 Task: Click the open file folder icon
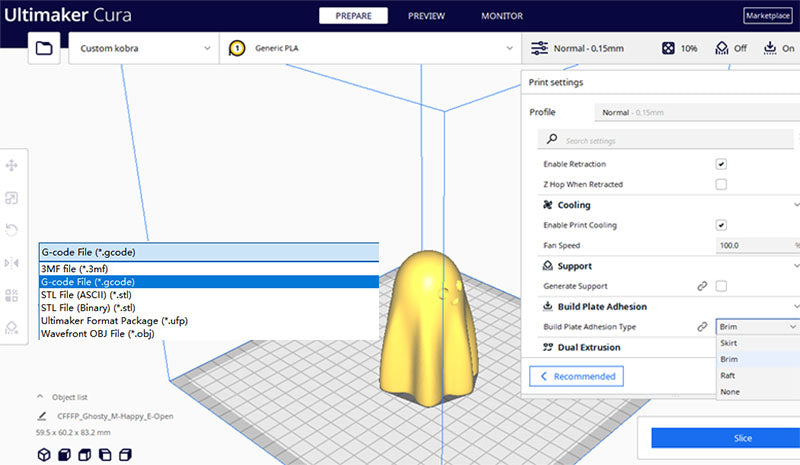coord(43,48)
